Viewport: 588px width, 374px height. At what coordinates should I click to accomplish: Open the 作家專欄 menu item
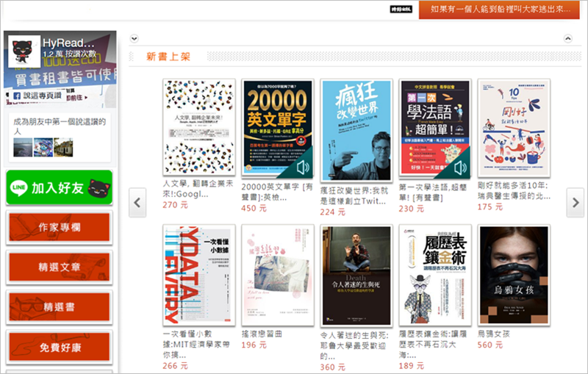[59, 229]
